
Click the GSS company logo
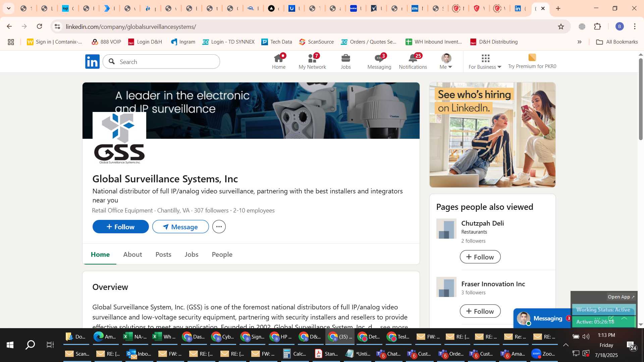point(119,139)
